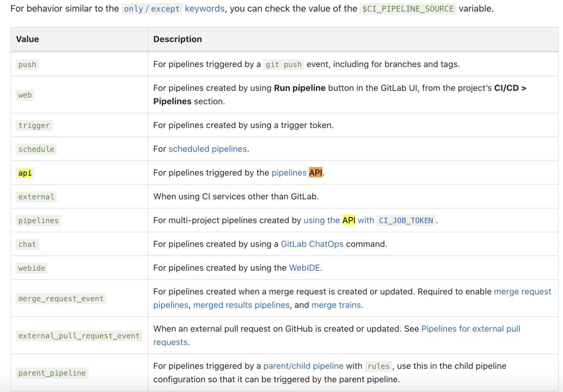Click the parent_pipeline value code
The width and height of the screenshot is (563, 392).
coord(52,373)
